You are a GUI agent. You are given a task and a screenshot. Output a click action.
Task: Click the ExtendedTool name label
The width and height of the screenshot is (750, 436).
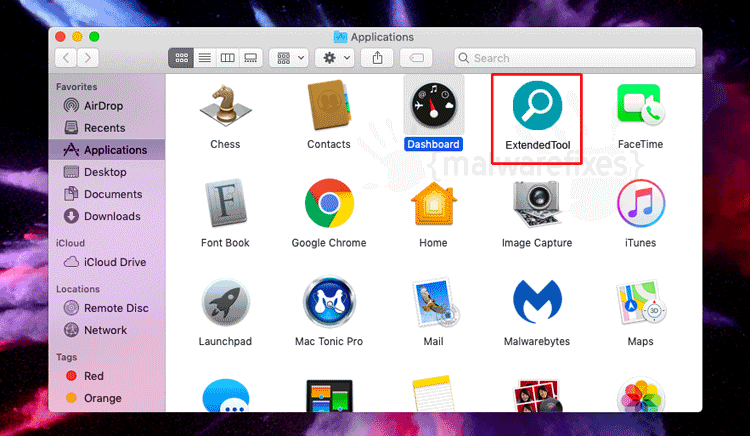click(x=538, y=145)
